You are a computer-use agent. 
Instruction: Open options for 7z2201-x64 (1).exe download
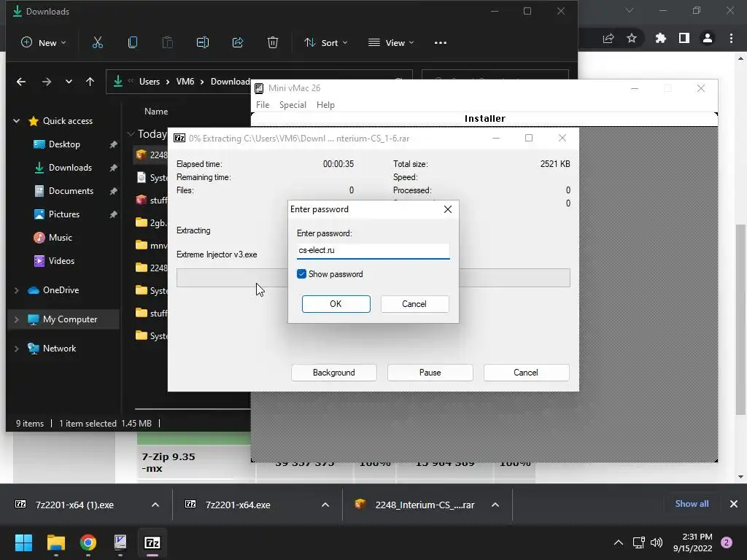point(155,505)
